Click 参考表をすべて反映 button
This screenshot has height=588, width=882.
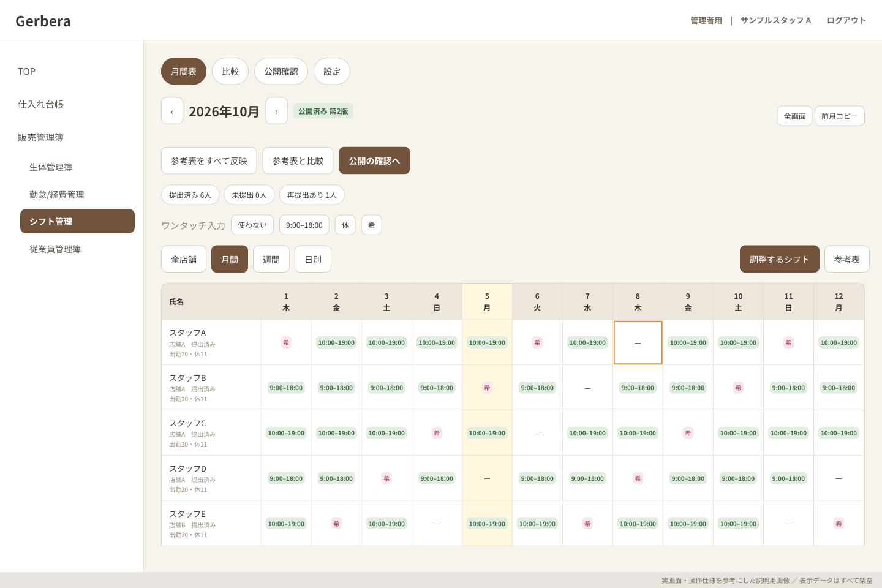209,160
